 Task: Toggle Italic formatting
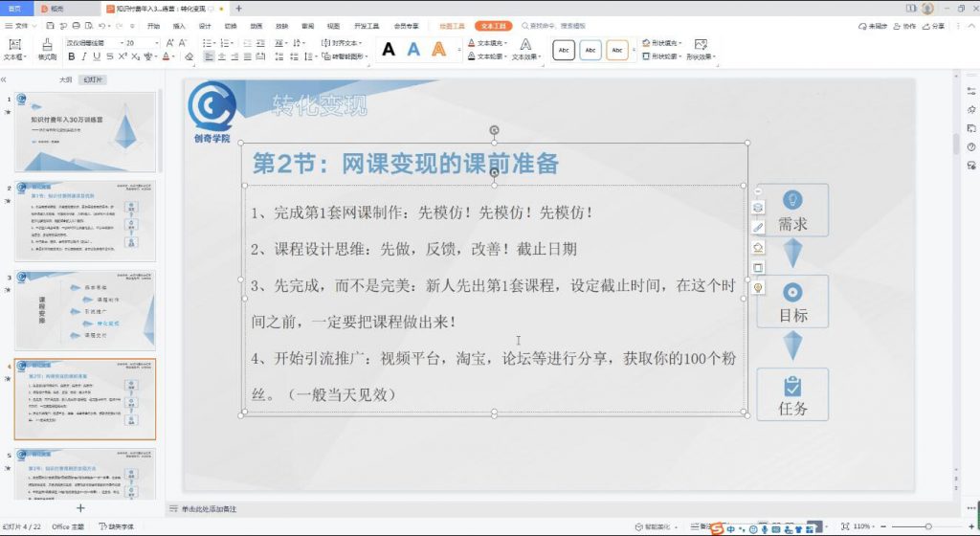(x=84, y=56)
